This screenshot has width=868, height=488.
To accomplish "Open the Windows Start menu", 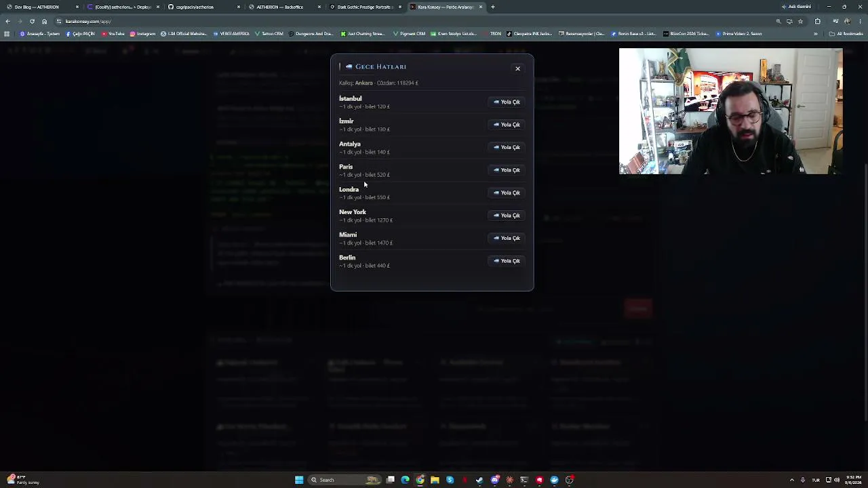I will tap(299, 480).
